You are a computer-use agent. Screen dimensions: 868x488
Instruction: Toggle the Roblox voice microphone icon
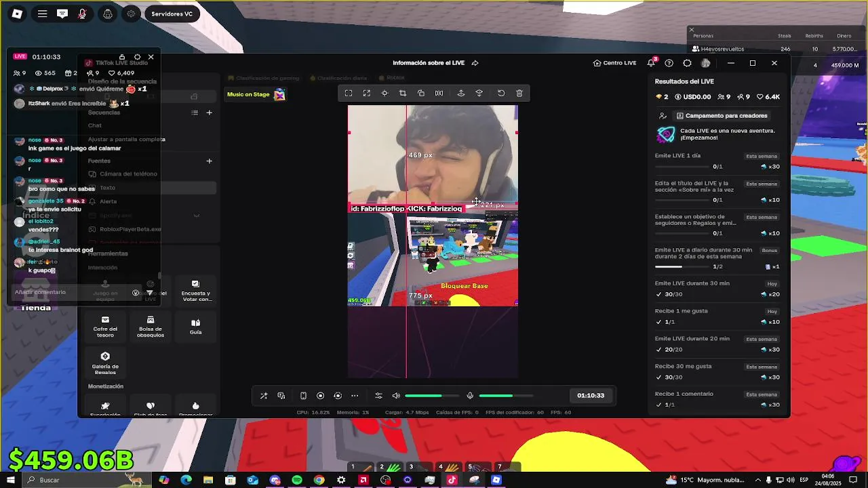[82, 14]
